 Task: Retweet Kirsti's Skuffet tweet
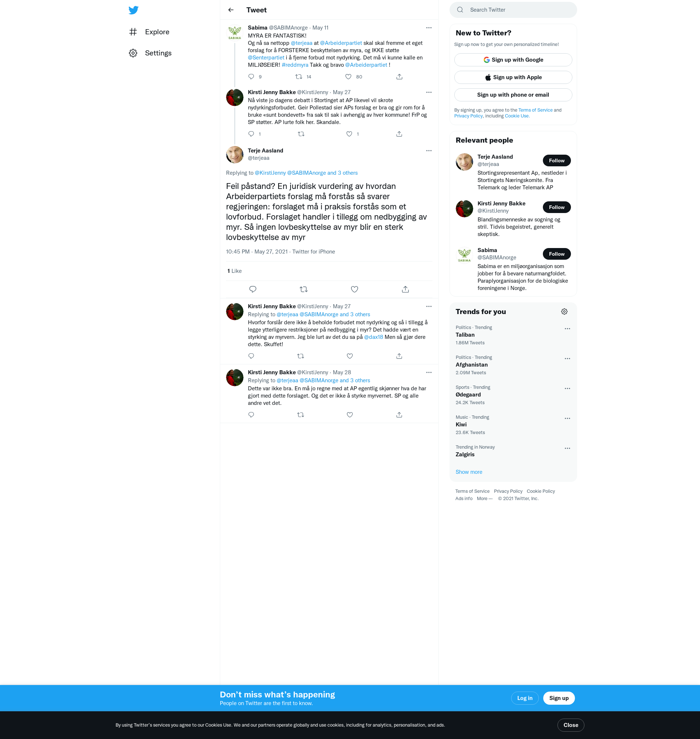tap(301, 356)
